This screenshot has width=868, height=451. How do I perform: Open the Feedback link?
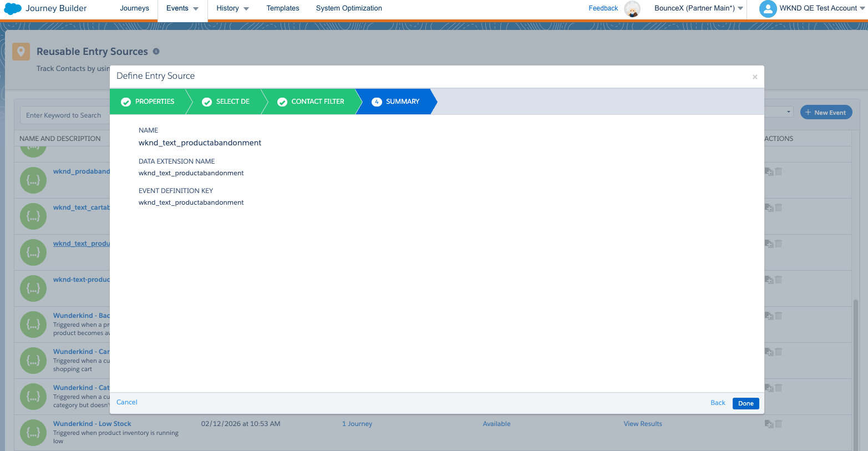coord(603,8)
